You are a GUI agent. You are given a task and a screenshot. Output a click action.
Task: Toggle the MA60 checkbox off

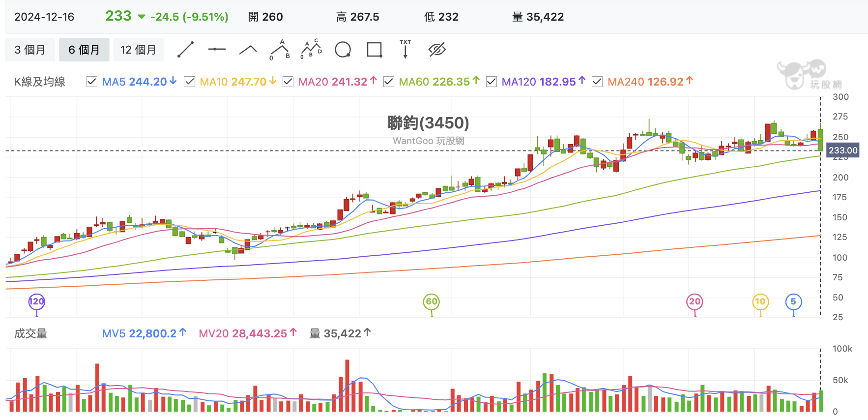tap(388, 82)
